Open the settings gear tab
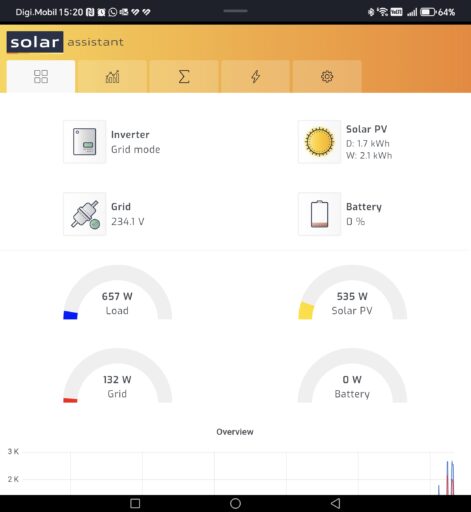 pos(327,76)
